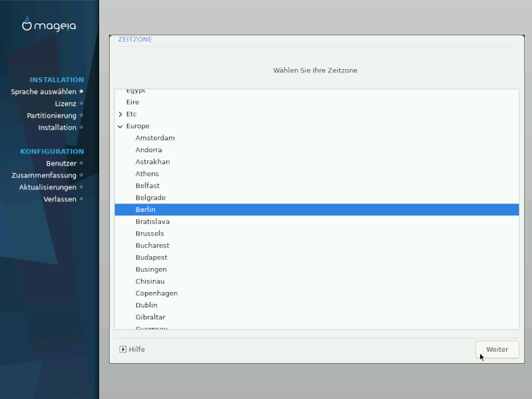The image size is (532, 399).
Task: Expand the Etc timezone group
Action: [x=120, y=114]
